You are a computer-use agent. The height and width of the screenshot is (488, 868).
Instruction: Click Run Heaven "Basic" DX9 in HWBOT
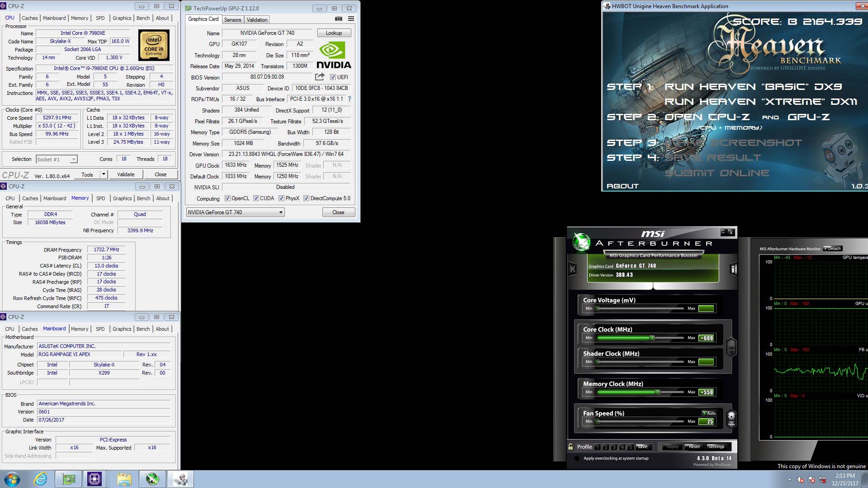[753, 87]
